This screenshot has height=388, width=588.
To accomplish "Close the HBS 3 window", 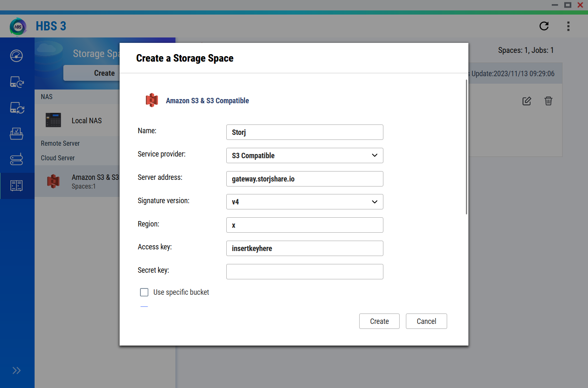I will pos(580,5).
